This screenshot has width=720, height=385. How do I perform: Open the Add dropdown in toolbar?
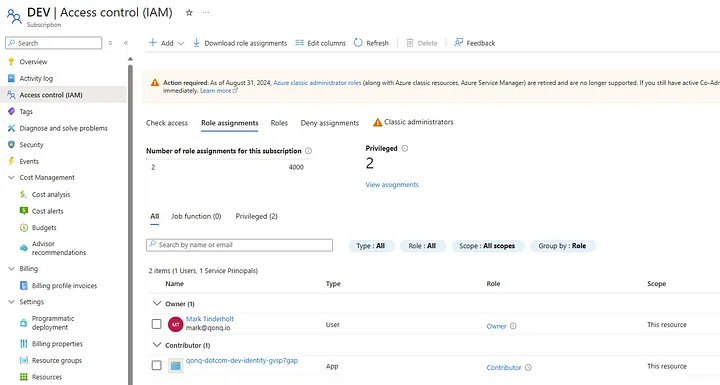166,43
